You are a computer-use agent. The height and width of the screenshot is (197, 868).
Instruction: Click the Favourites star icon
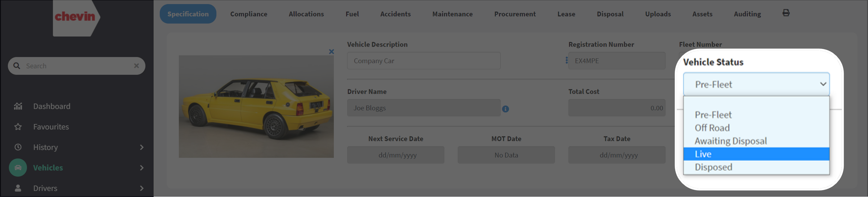click(18, 127)
